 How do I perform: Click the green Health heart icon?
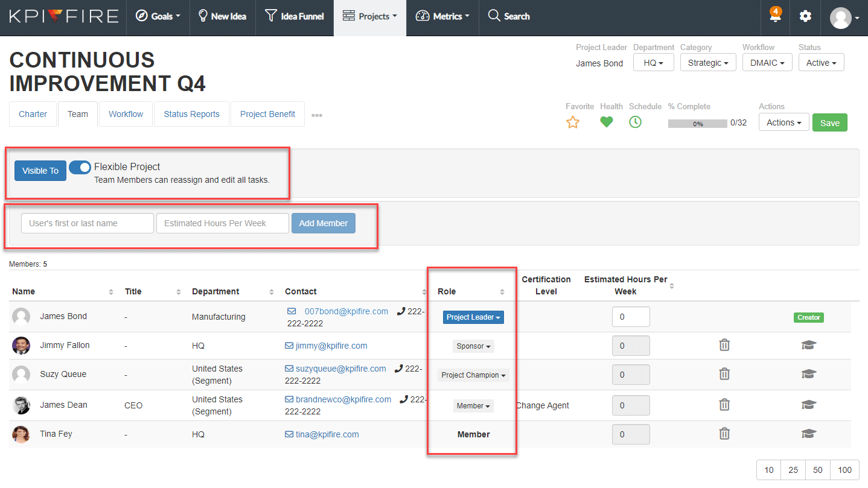606,122
